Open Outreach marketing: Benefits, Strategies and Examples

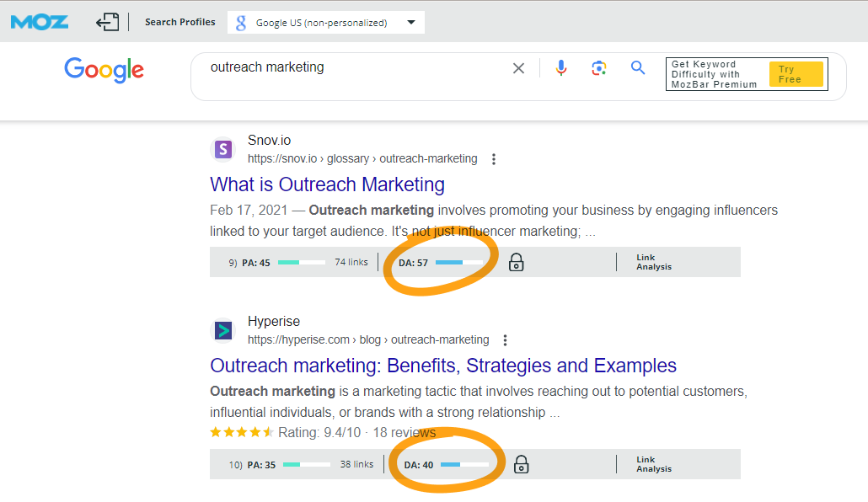click(x=443, y=366)
